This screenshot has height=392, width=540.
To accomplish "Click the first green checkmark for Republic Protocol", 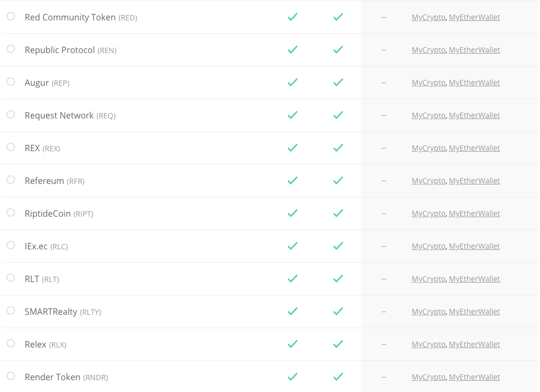I will click(x=293, y=50).
